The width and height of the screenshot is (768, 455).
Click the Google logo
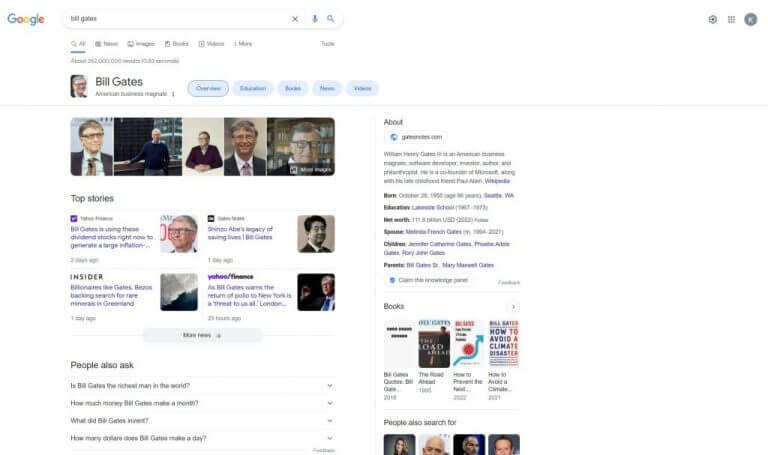[25, 19]
